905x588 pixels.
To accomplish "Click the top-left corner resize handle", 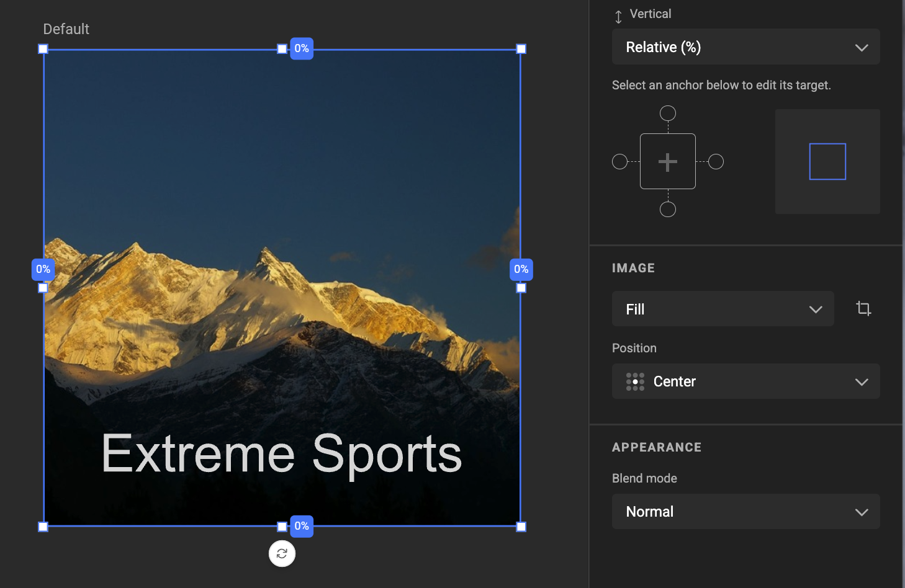I will [43, 49].
